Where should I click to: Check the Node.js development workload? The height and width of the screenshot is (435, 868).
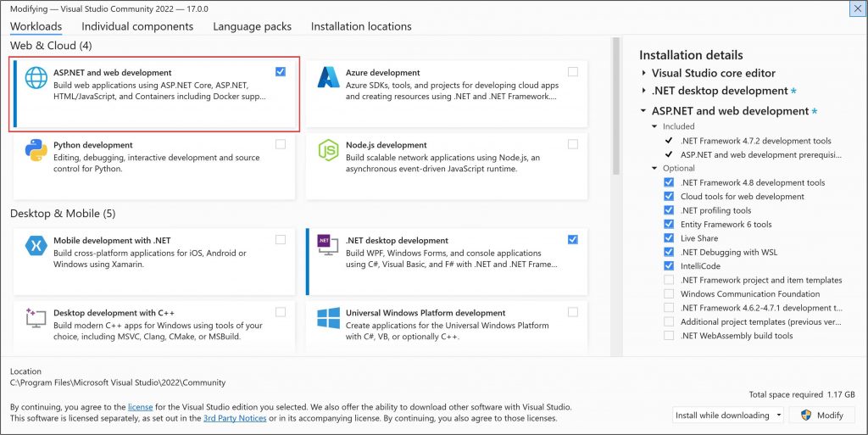point(573,144)
